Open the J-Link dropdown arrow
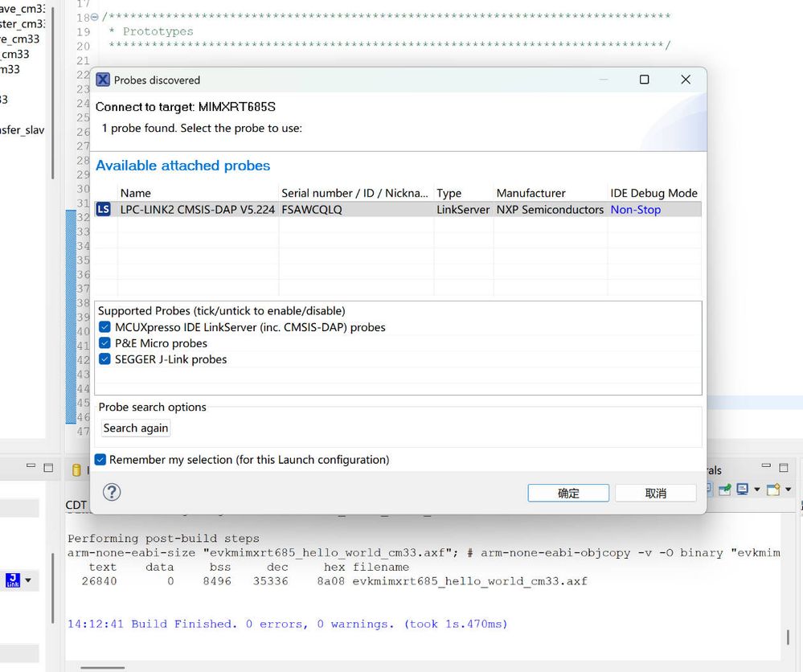Screen dimensions: 803x672 coord(28,580)
